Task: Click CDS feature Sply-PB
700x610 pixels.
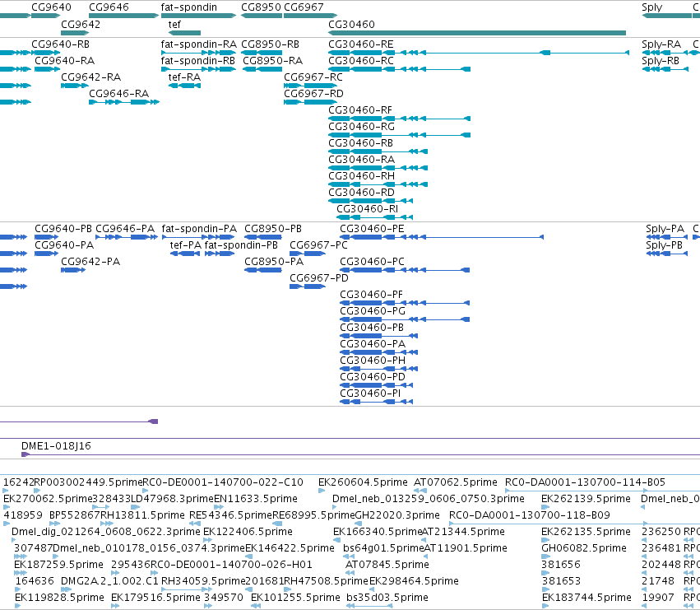Action: [664, 245]
